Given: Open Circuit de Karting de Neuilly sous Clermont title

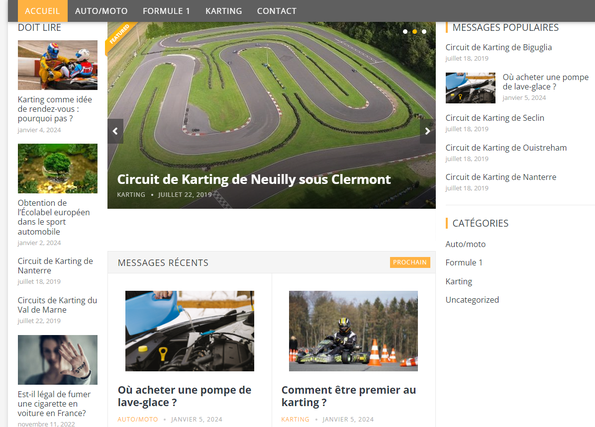Looking at the screenshot, I should (x=254, y=179).
